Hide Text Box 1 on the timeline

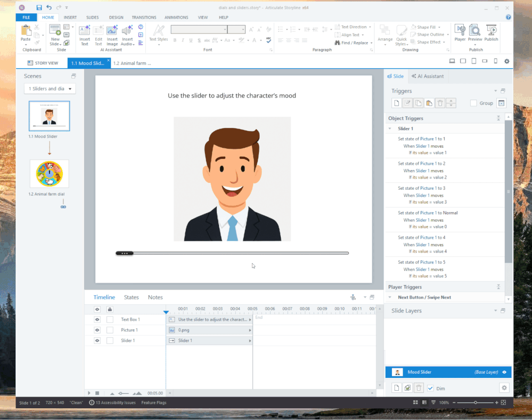pyautogui.click(x=97, y=319)
